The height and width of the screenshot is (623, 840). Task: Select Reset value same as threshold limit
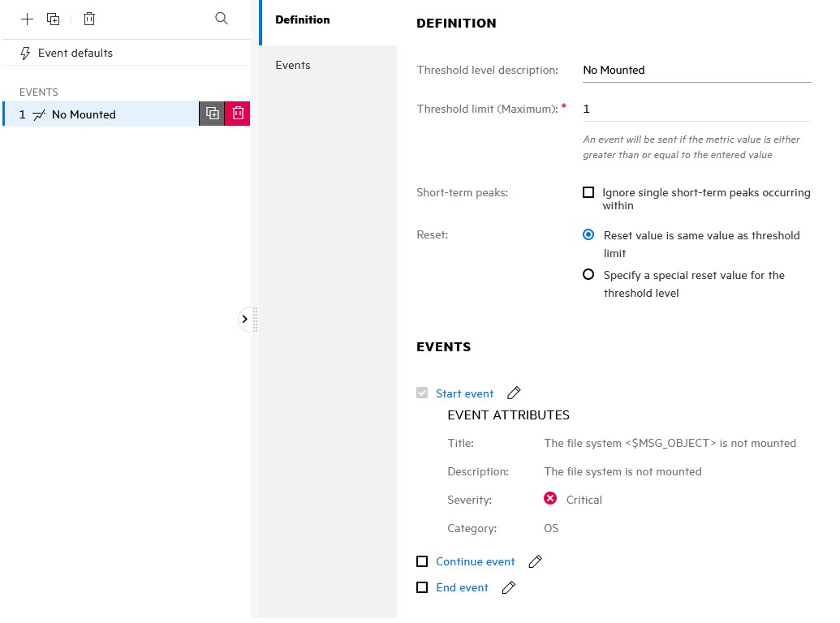(x=588, y=235)
